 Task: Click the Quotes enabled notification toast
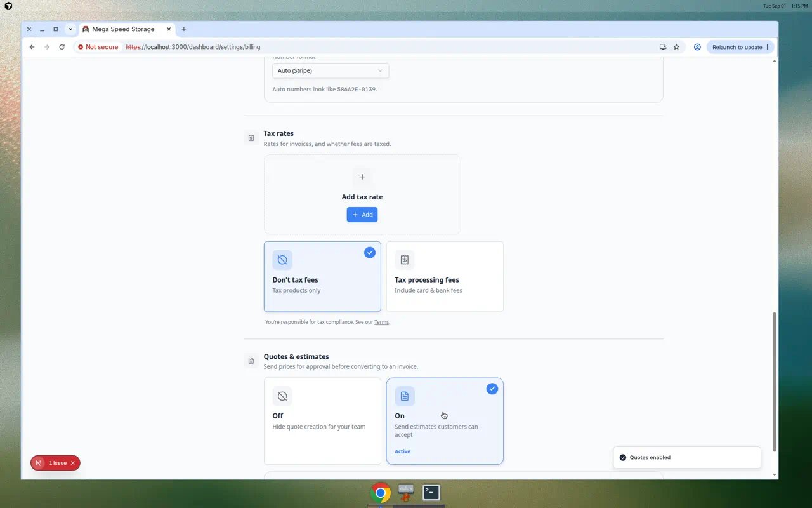pos(687,457)
